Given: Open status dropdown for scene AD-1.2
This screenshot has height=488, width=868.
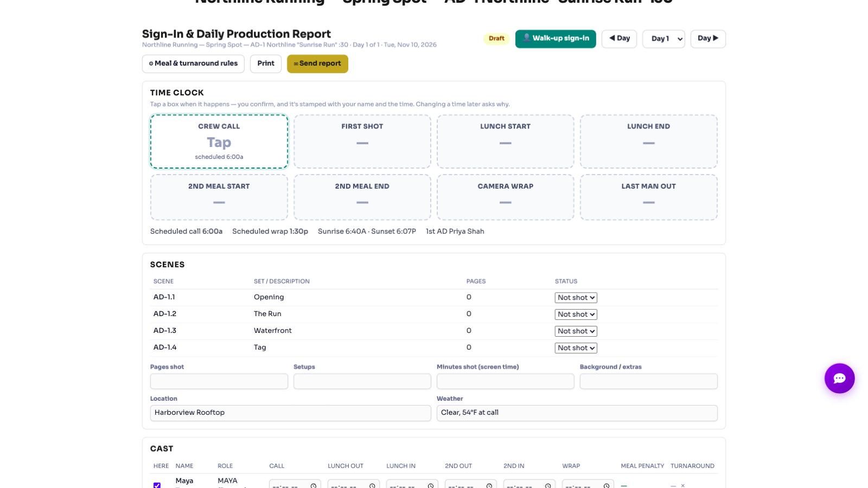Looking at the screenshot, I should tap(576, 314).
